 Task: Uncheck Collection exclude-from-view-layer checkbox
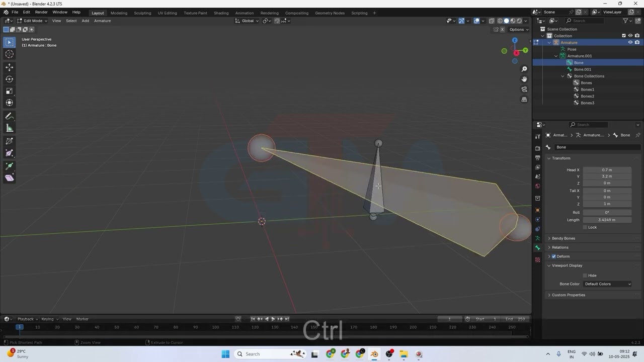[x=624, y=36]
